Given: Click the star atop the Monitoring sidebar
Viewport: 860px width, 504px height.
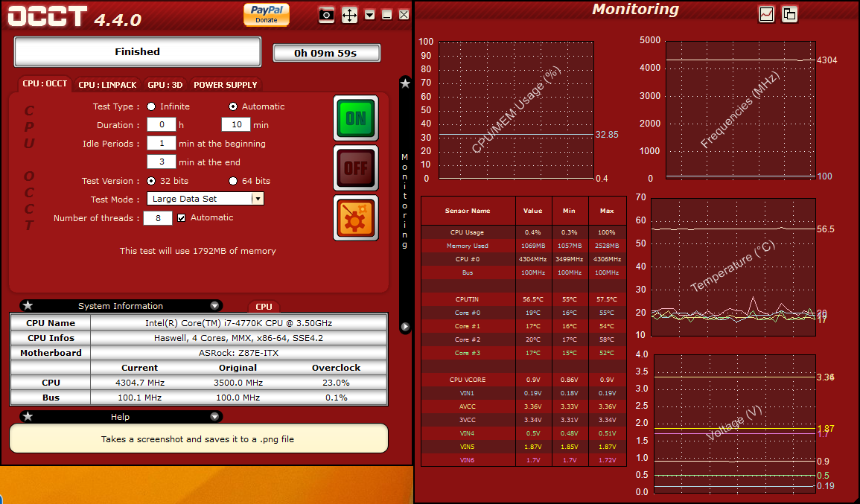Looking at the screenshot, I should [x=405, y=83].
